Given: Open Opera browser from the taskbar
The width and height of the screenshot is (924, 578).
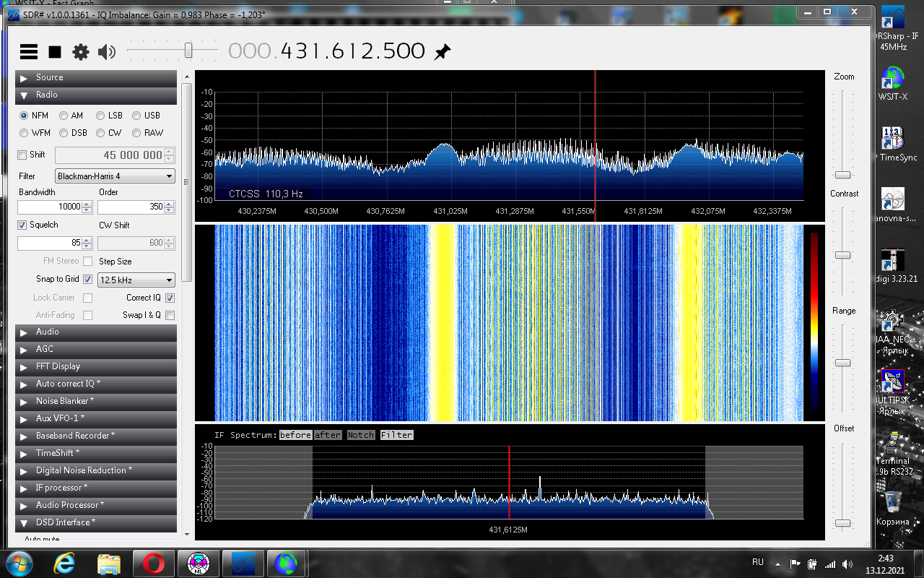Looking at the screenshot, I should point(153,562).
